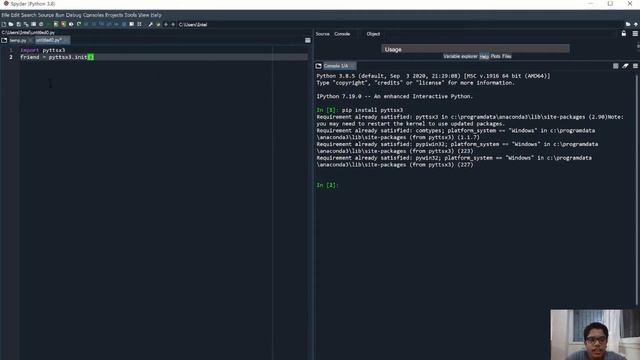The image size is (640, 360).
Task: Open the Consoles menu
Action: pyautogui.click(x=93, y=15)
